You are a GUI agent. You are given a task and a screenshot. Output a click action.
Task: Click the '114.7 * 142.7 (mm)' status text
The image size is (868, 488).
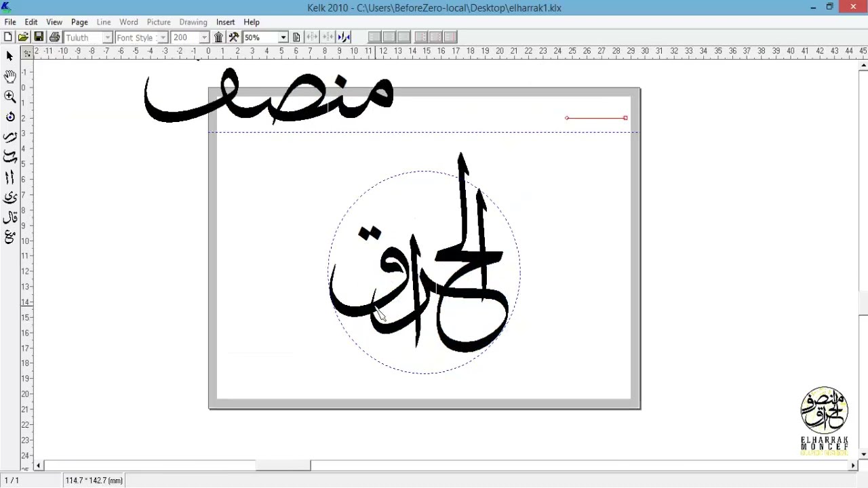coord(94,481)
